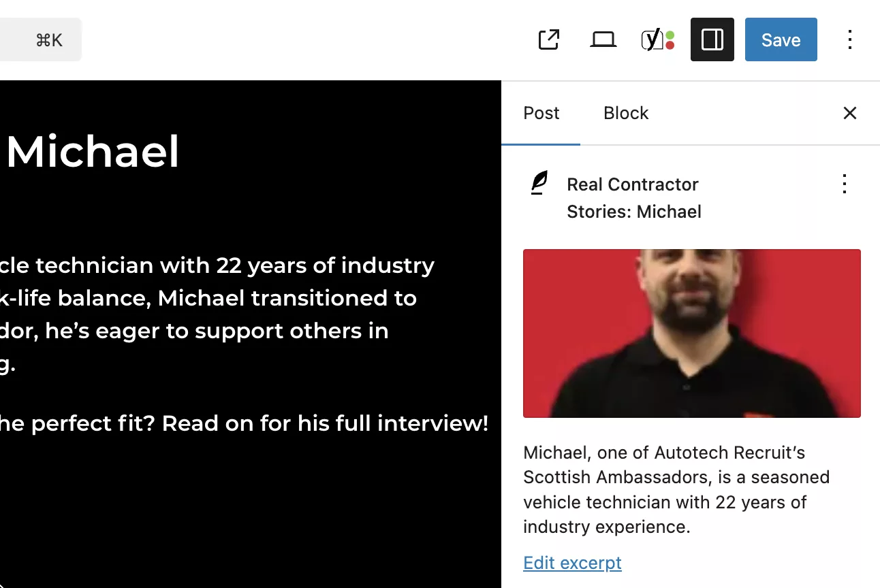Open the command palette ⌘K shortcut button
This screenshot has width=880, height=588.
pos(48,40)
